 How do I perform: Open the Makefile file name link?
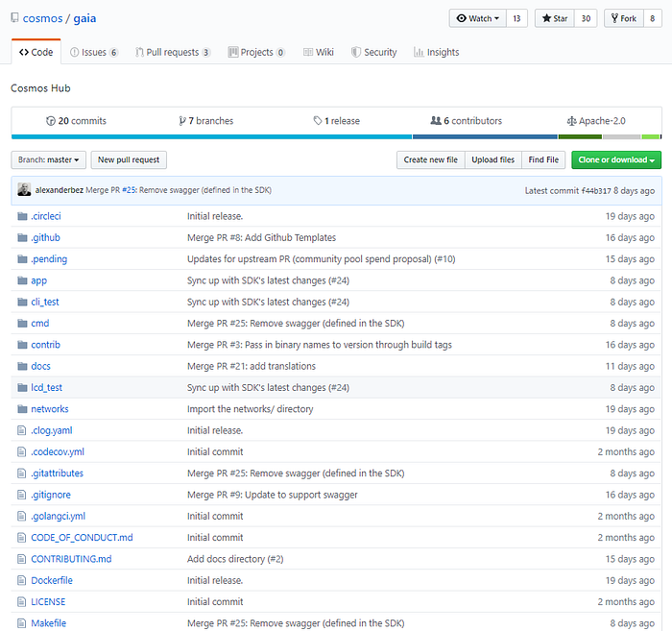point(48,623)
